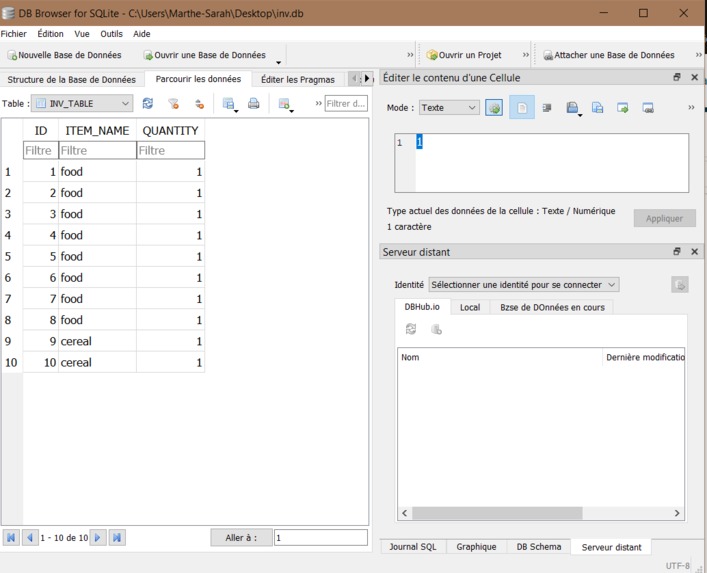The image size is (707, 573).
Task: Insert a new record in table
Action: [285, 104]
